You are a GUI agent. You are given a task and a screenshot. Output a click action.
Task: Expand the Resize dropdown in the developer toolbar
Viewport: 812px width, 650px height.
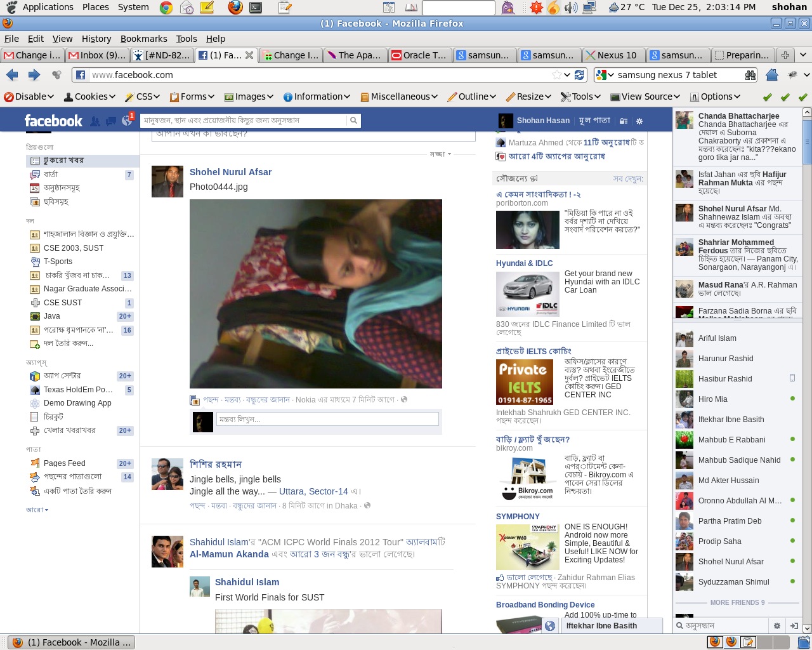[528, 96]
